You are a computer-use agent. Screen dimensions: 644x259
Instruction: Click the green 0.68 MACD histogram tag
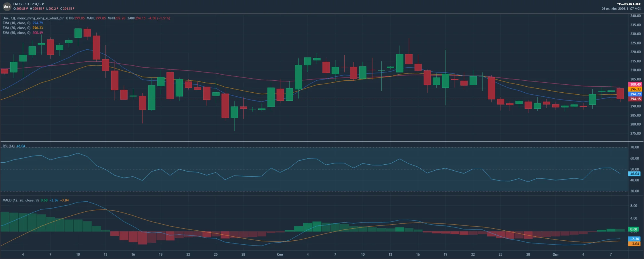634,229
